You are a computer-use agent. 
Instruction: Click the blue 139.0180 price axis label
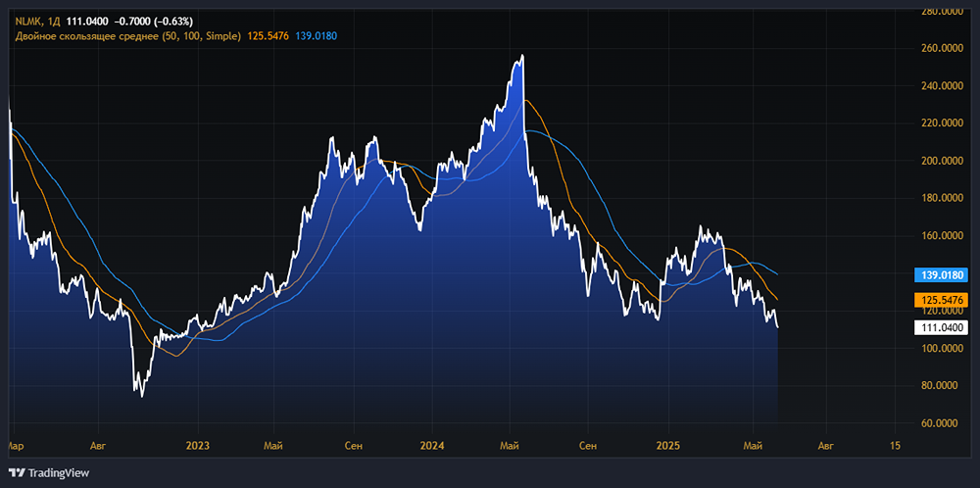[941, 274]
